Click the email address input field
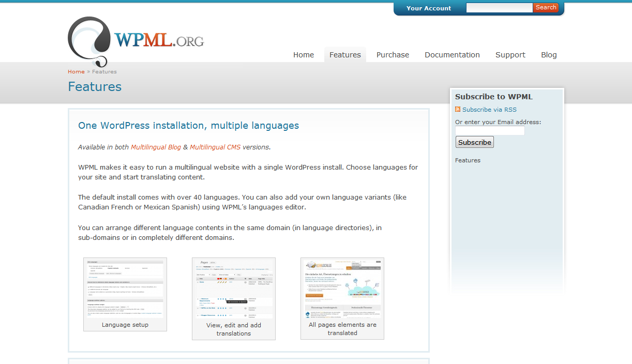The image size is (632, 364). click(490, 131)
